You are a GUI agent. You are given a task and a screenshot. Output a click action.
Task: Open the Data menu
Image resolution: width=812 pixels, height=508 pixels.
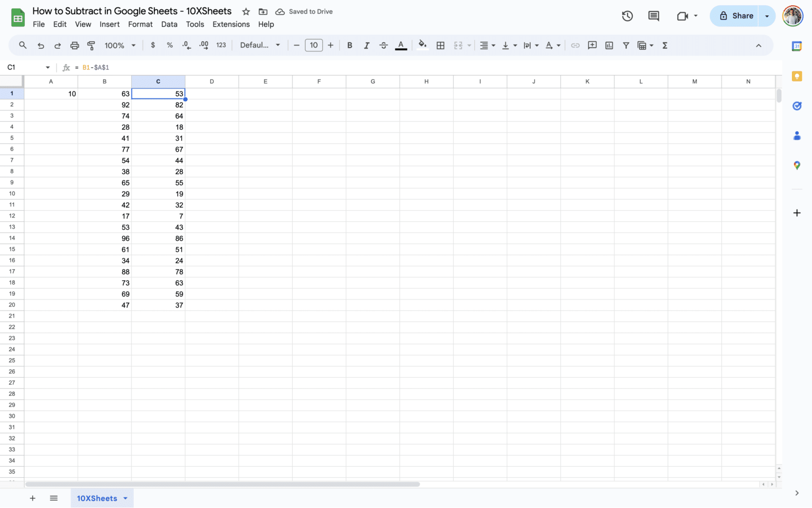pos(169,24)
